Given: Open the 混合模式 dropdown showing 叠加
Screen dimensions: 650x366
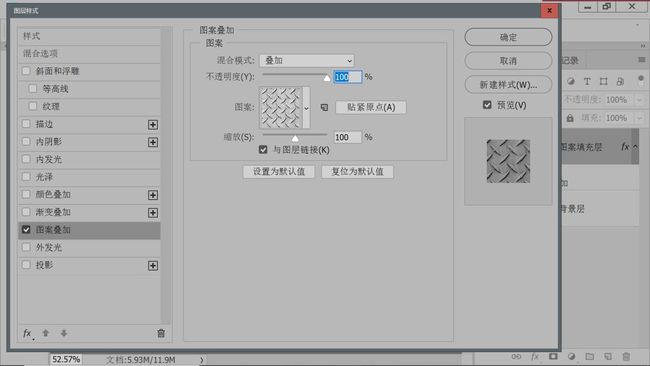Looking at the screenshot, I should pos(307,61).
